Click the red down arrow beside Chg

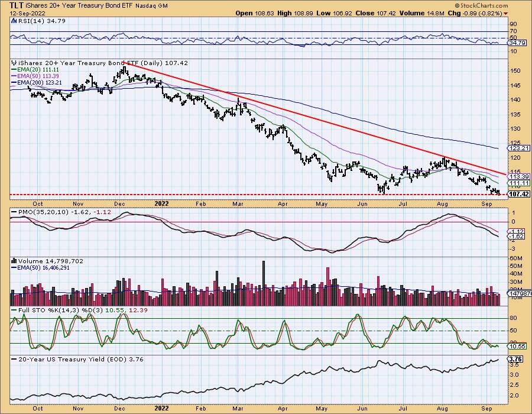pos(506,13)
